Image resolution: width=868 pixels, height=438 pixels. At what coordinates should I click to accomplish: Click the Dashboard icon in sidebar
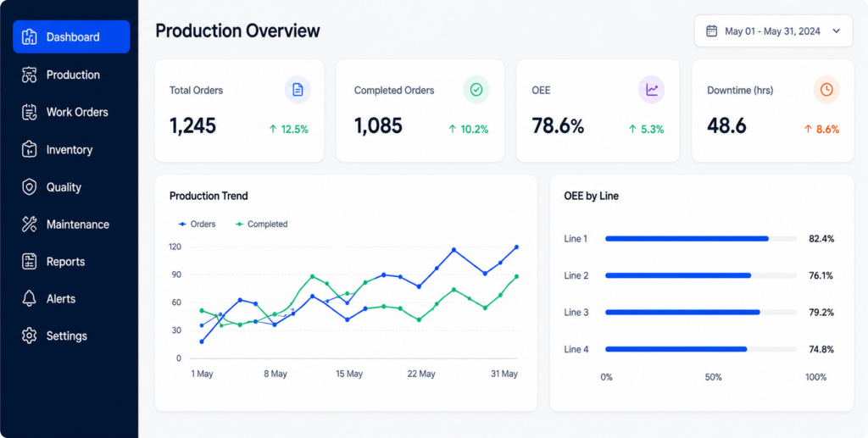[30, 37]
